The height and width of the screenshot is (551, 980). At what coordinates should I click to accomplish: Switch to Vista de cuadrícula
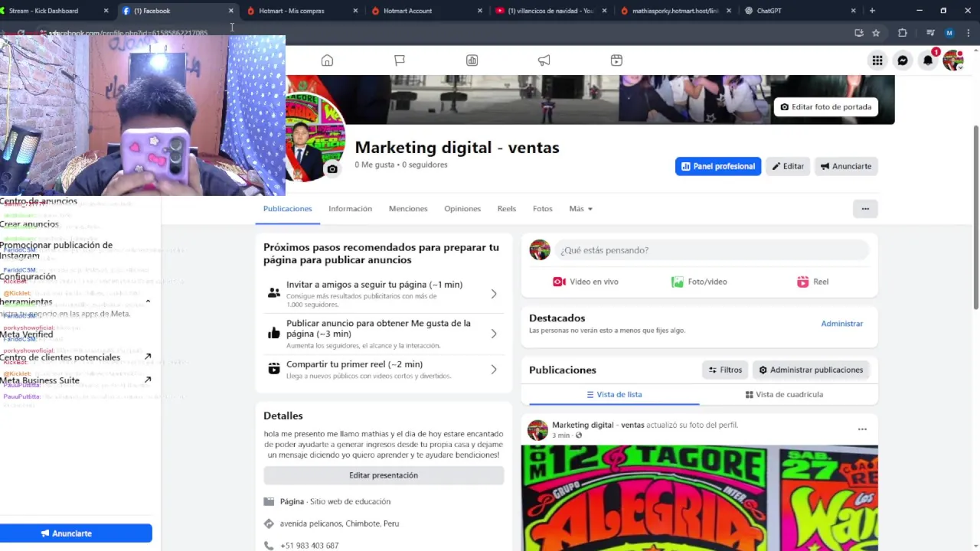(784, 395)
